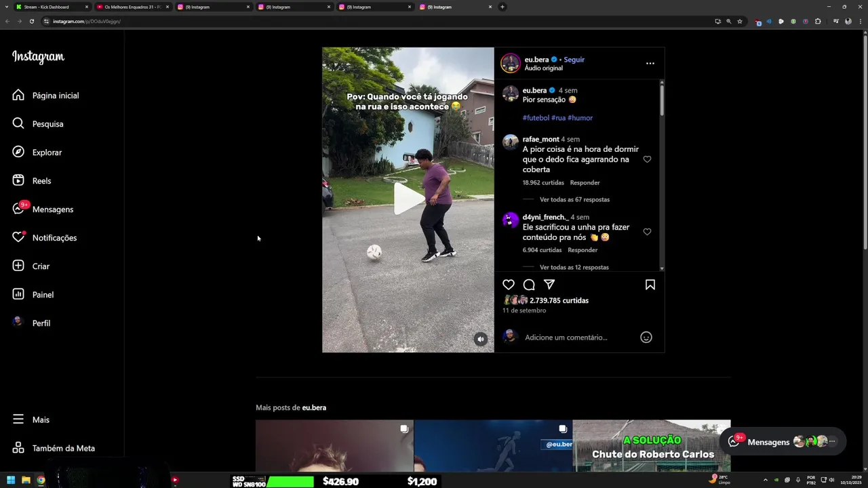
Task: Open hashtag #rua
Action: coord(558,118)
